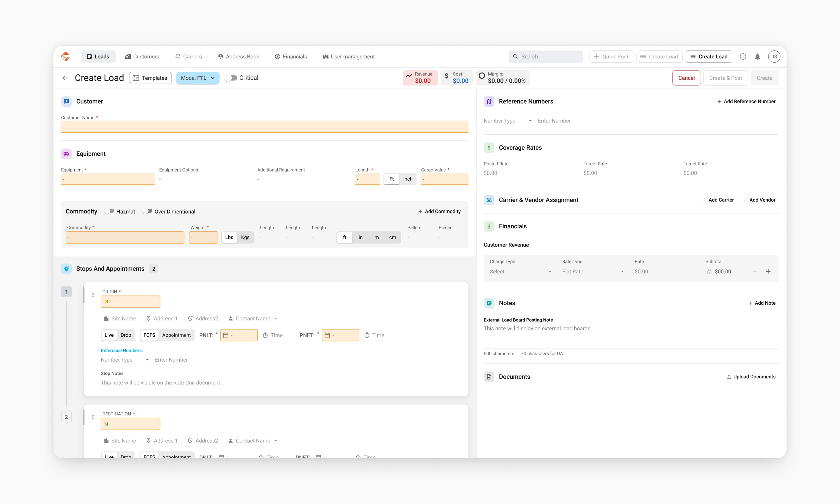Click Add Note
The width and height of the screenshot is (840, 504).
[x=761, y=303]
